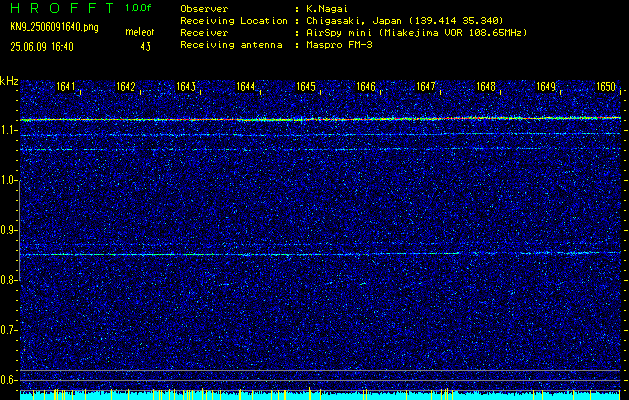Click the gray range bar beside the frequency axis

19,231
